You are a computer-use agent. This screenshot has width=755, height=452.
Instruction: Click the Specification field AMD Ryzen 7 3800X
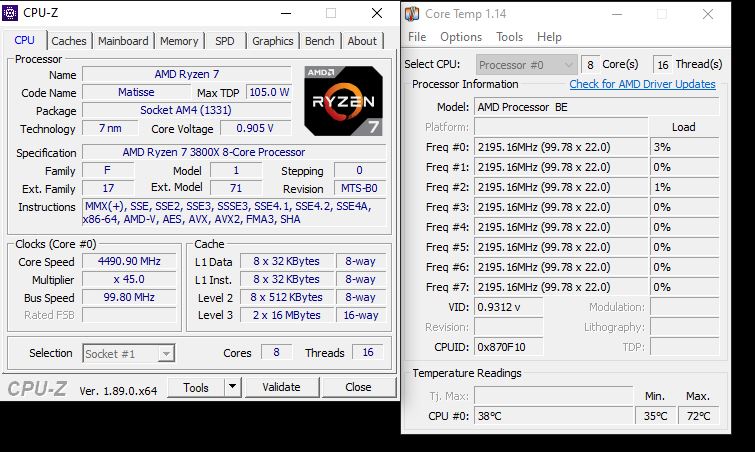[234, 152]
